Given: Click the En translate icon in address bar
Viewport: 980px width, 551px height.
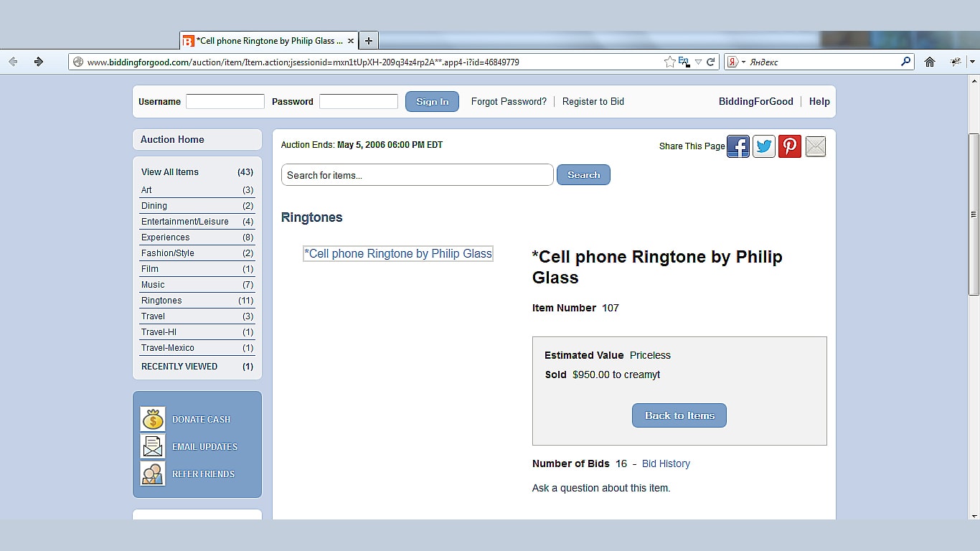Looking at the screenshot, I should pyautogui.click(x=684, y=62).
